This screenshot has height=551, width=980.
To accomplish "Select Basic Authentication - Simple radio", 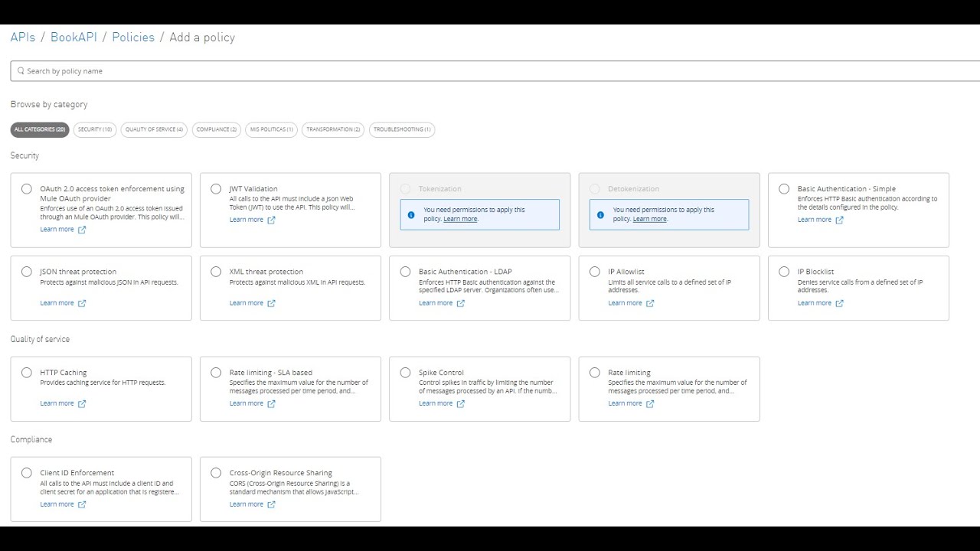I will pos(784,189).
